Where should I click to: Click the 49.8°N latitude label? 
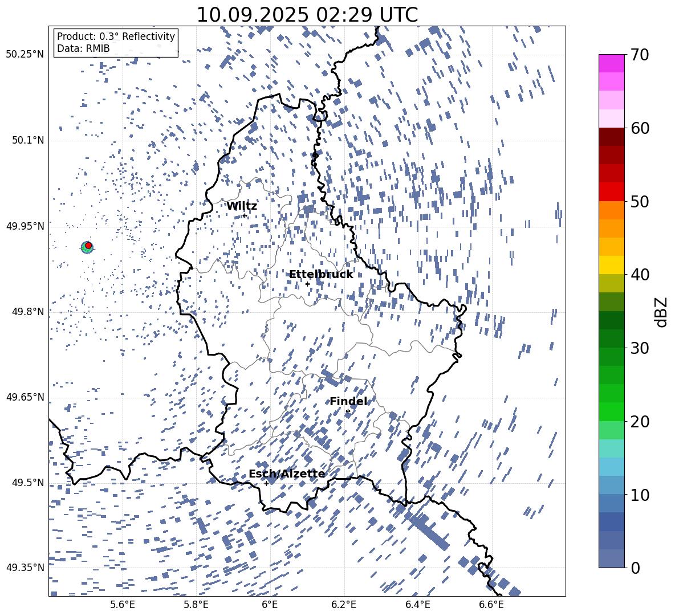pos(28,312)
